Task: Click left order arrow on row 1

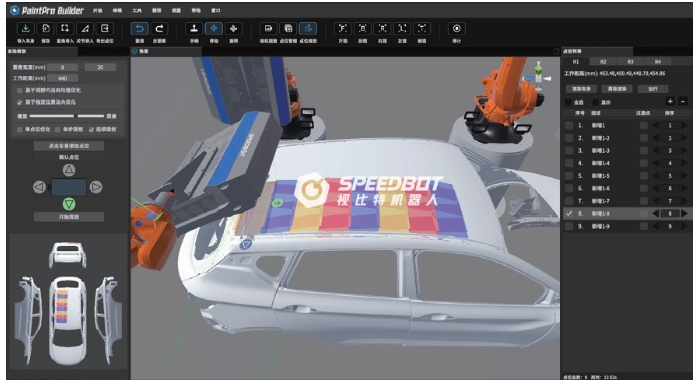Action: (655, 125)
